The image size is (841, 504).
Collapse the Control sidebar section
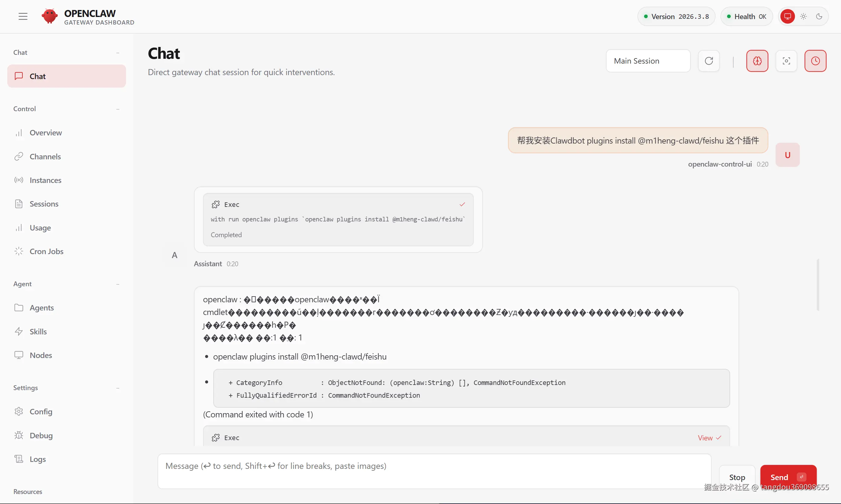118,109
